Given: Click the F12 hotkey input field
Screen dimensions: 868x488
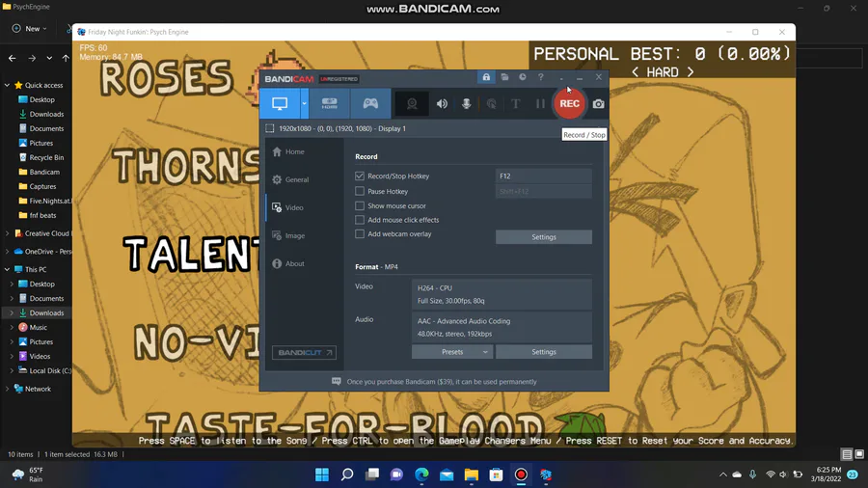Looking at the screenshot, I should (544, 176).
